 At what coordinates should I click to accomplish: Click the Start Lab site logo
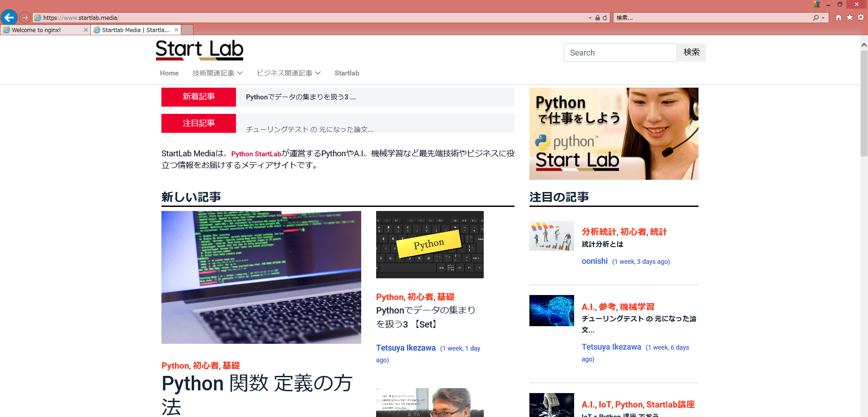pos(199,50)
